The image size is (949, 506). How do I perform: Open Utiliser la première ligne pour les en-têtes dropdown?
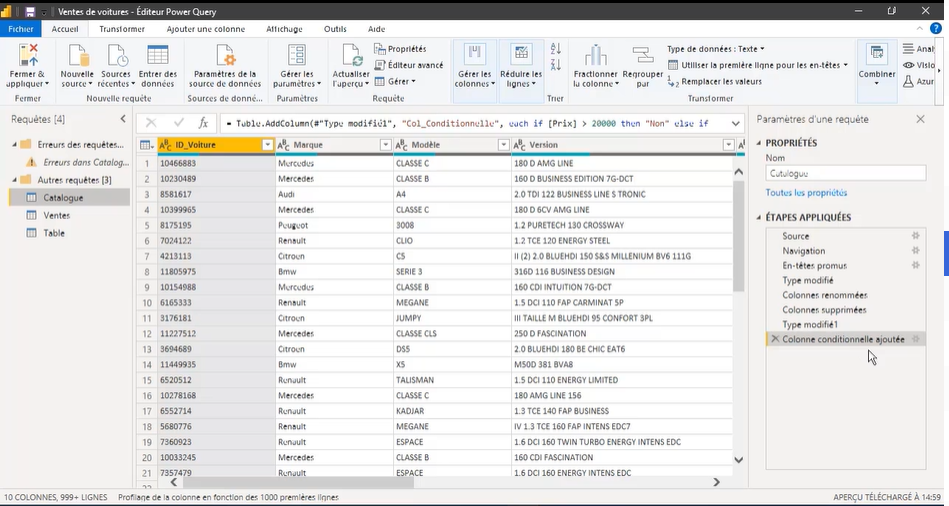[x=758, y=65]
